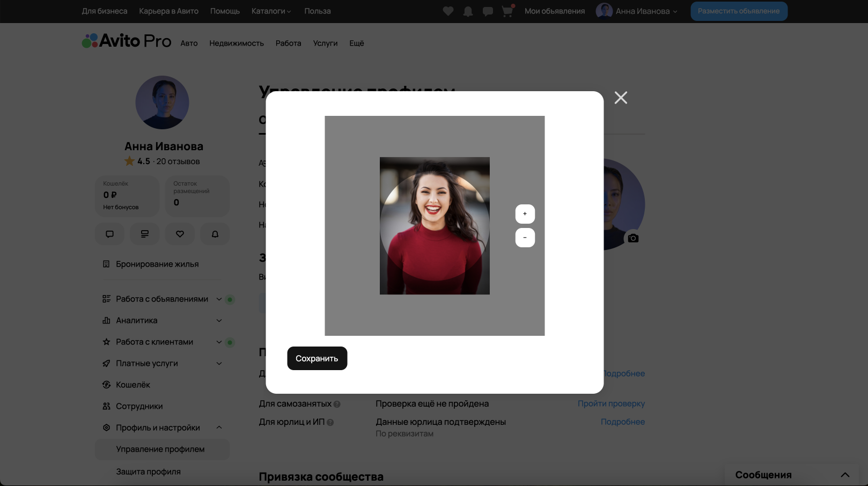
Task: Zoom out the photo with minus button
Action: tap(525, 238)
